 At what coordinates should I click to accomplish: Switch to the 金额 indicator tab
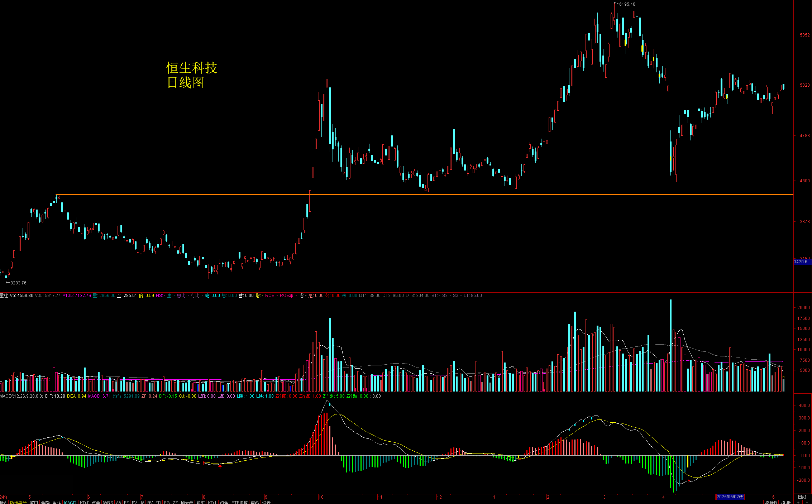[x=45, y=502]
